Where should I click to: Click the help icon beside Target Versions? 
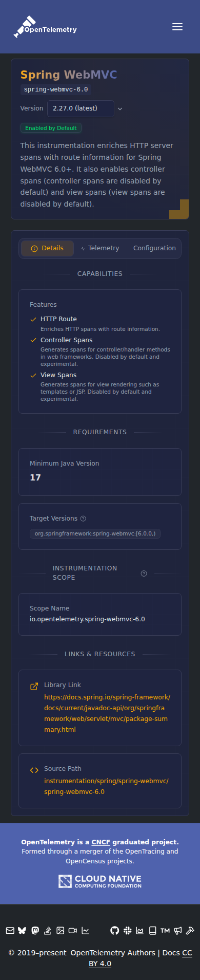(83, 519)
